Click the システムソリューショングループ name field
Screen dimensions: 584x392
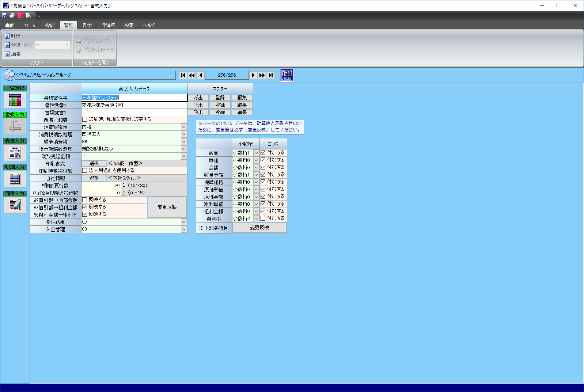click(x=95, y=75)
